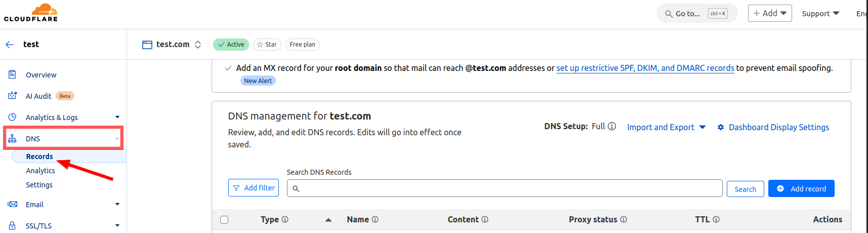Open the Add dropdown in header
Viewport: 868px width, 233px height.
click(769, 13)
